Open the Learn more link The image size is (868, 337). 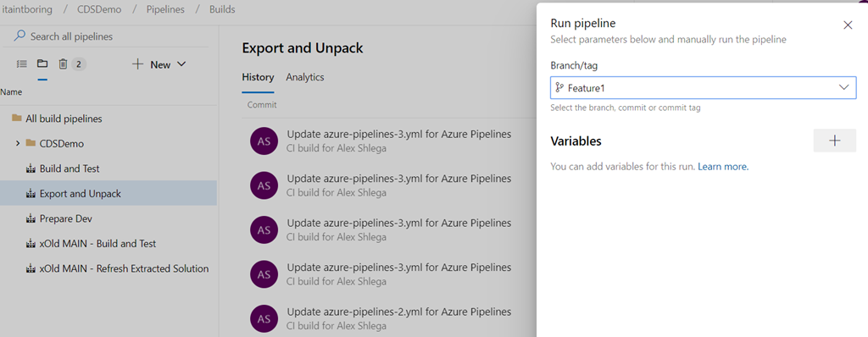pos(723,166)
